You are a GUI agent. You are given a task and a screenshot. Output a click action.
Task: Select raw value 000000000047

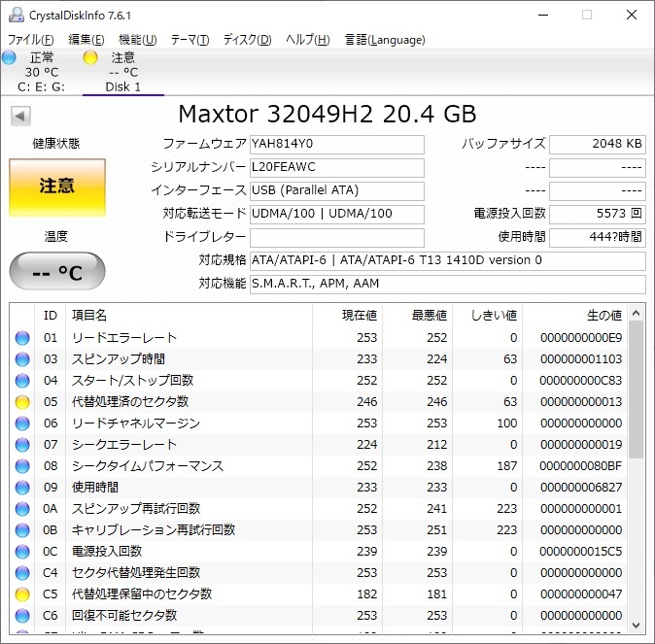pyautogui.click(x=581, y=593)
